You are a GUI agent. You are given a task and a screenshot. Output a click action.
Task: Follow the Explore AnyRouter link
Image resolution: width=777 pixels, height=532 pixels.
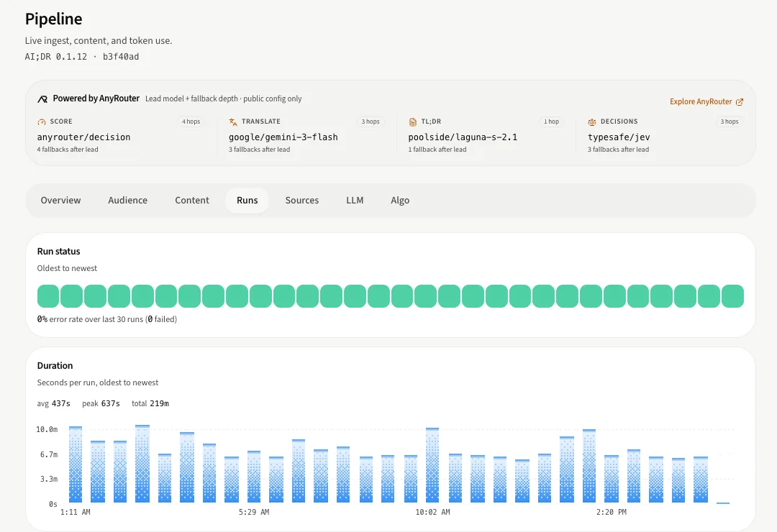[706, 101]
